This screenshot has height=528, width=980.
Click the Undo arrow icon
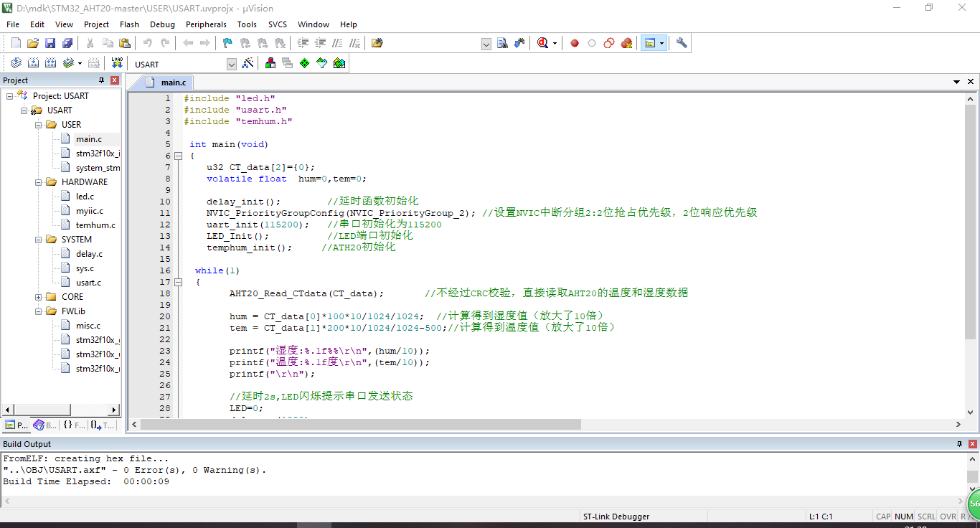147,43
